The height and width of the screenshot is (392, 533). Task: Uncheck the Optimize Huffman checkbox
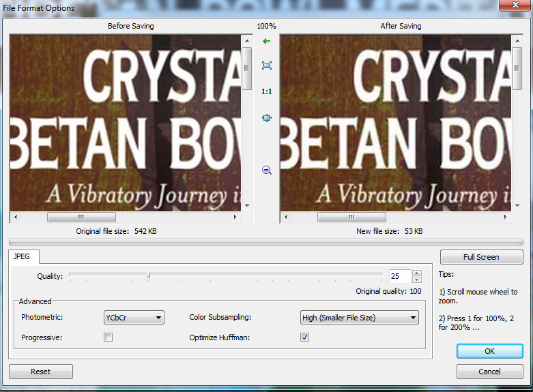click(x=304, y=337)
